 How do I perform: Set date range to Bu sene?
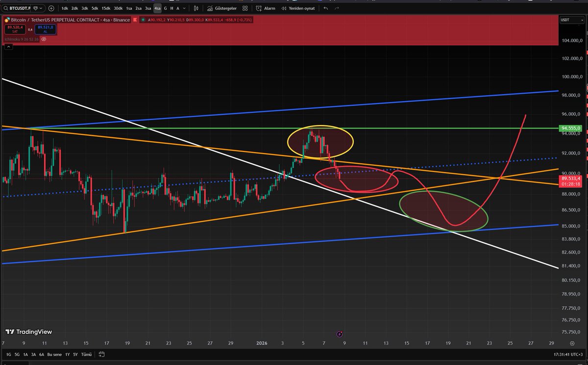54,354
